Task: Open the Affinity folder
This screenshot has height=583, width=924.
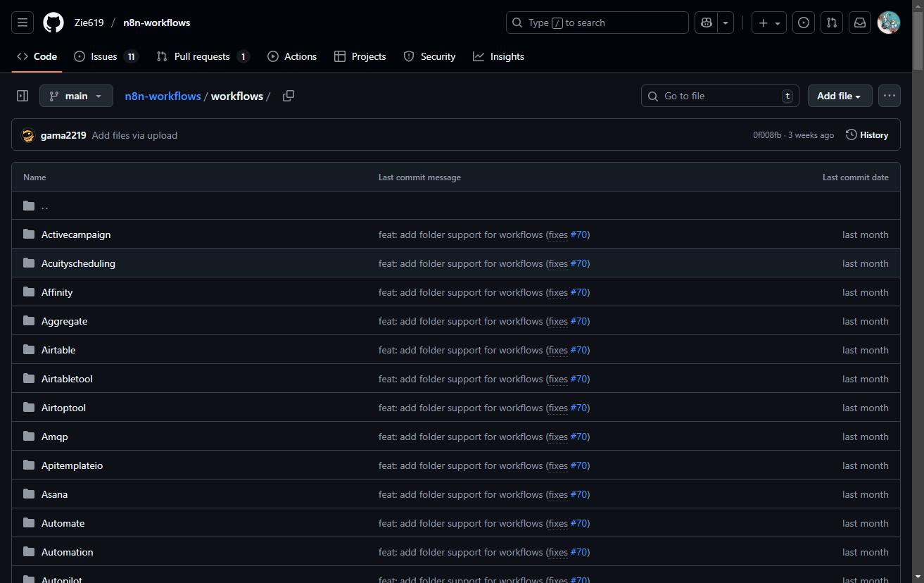Action: [x=57, y=292]
